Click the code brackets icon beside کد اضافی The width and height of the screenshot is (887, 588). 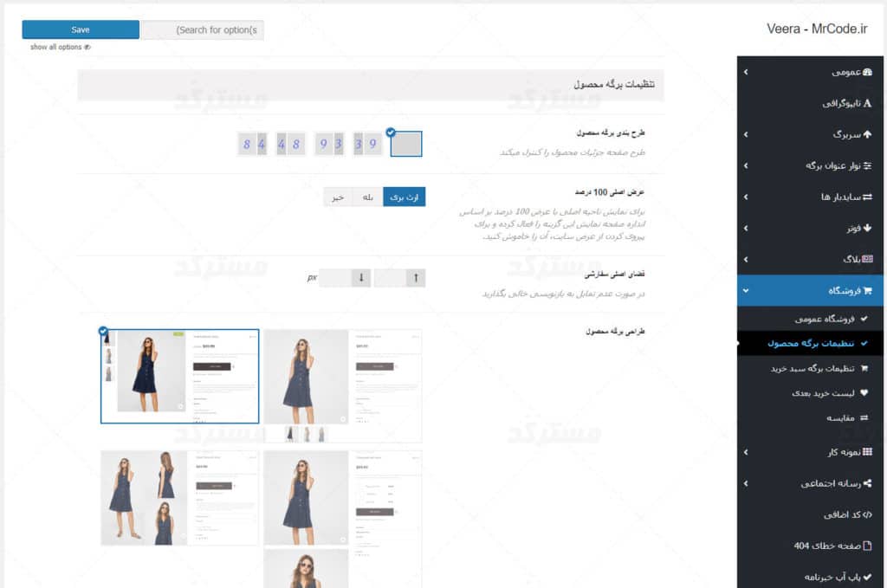click(x=867, y=514)
